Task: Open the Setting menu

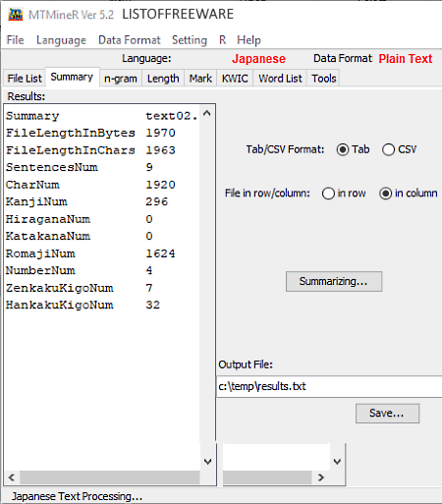Action: tap(190, 40)
